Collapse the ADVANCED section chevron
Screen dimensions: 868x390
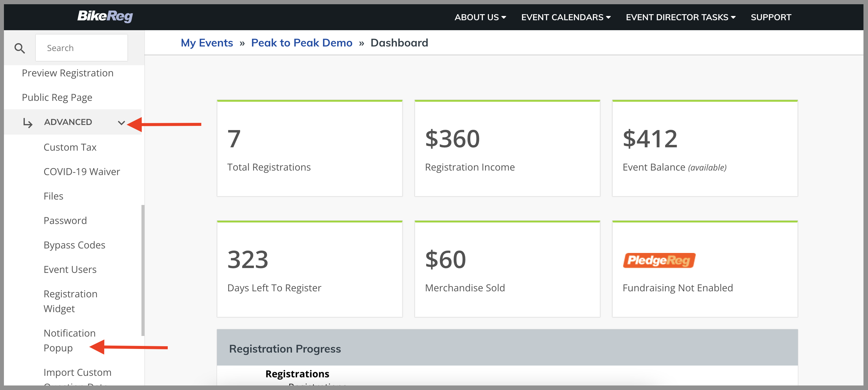121,123
